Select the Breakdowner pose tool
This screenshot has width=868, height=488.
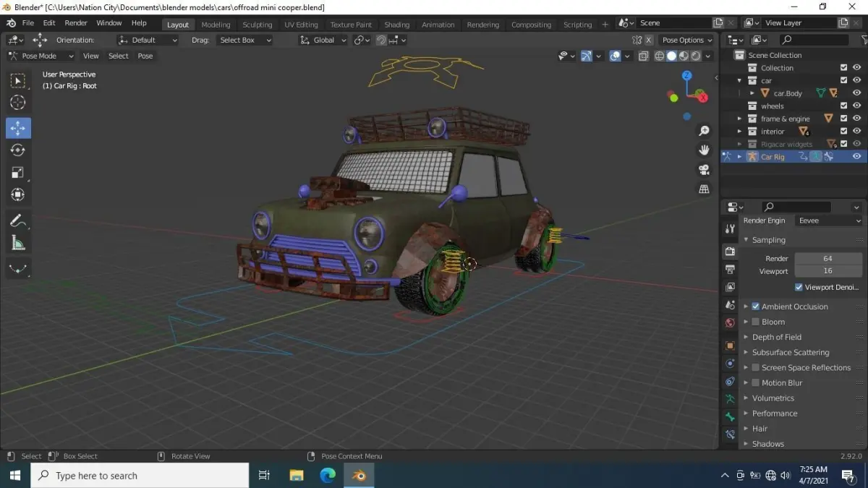18,268
